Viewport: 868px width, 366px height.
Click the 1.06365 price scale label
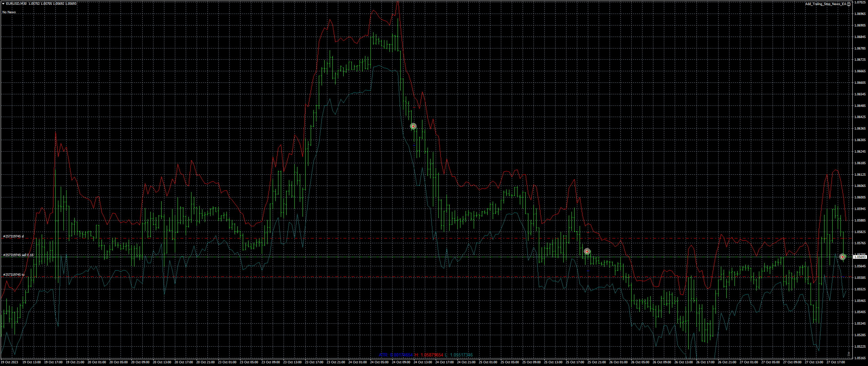click(860, 128)
